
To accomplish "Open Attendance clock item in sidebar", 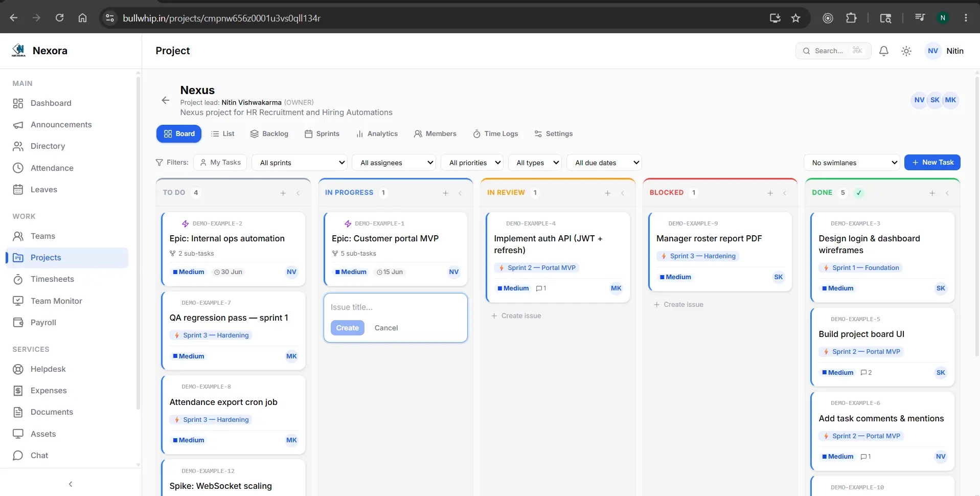I will point(67,168).
